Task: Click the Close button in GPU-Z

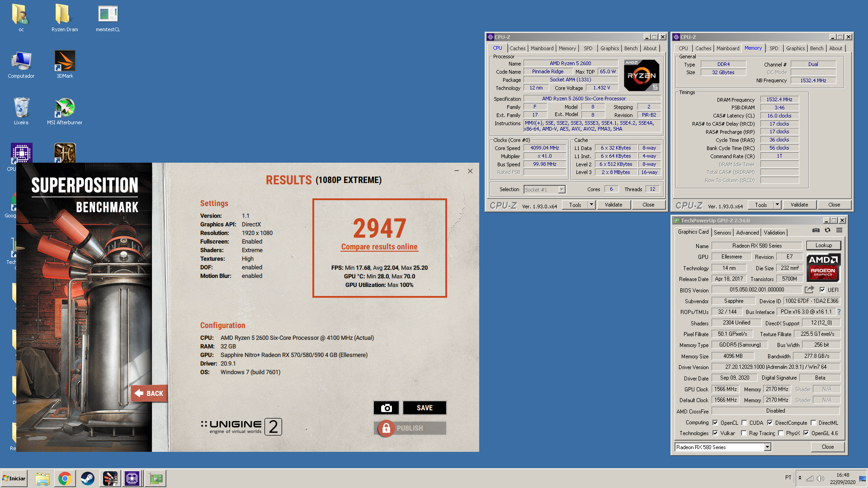Action: [x=828, y=447]
